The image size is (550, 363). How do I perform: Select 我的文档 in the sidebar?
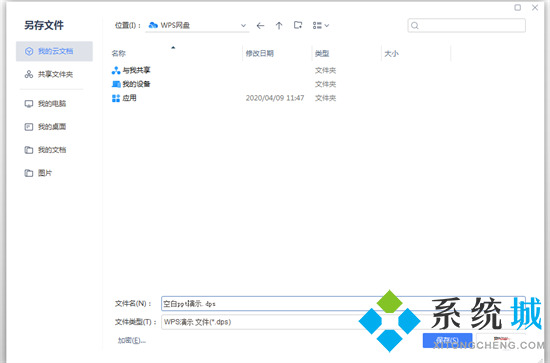coord(54,150)
